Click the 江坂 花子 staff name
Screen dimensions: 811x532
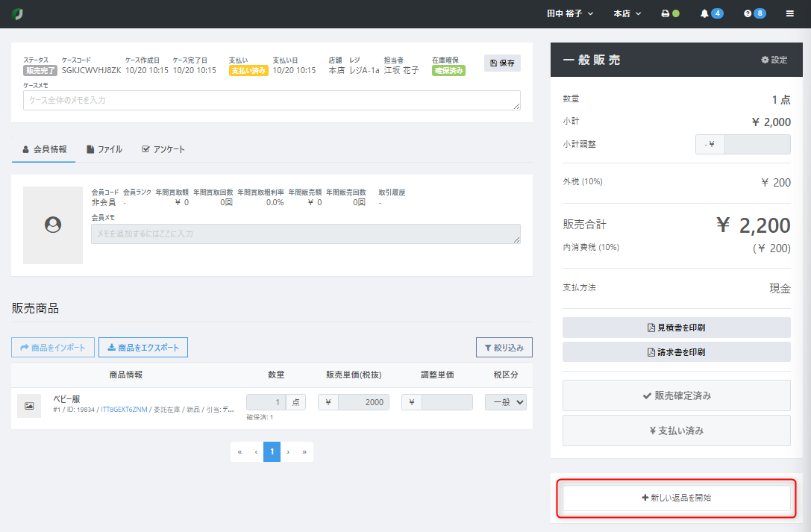click(401, 70)
